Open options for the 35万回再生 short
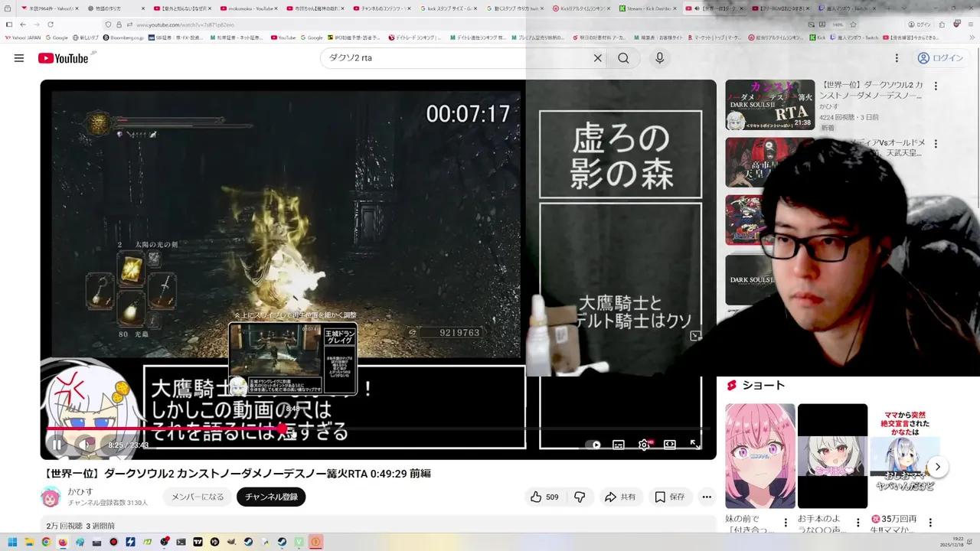Screen dimensions: 980x551 [x=930, y=523]
